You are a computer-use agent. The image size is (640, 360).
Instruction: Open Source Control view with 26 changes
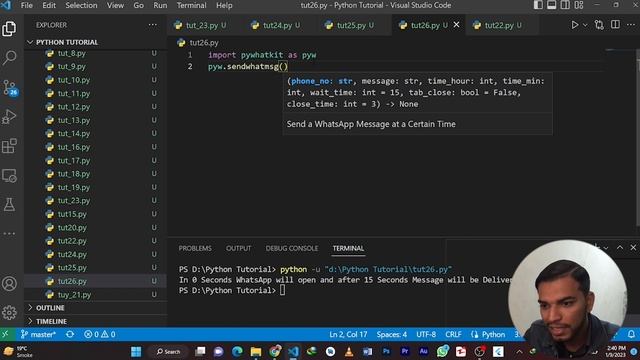(x=9, y=87)
